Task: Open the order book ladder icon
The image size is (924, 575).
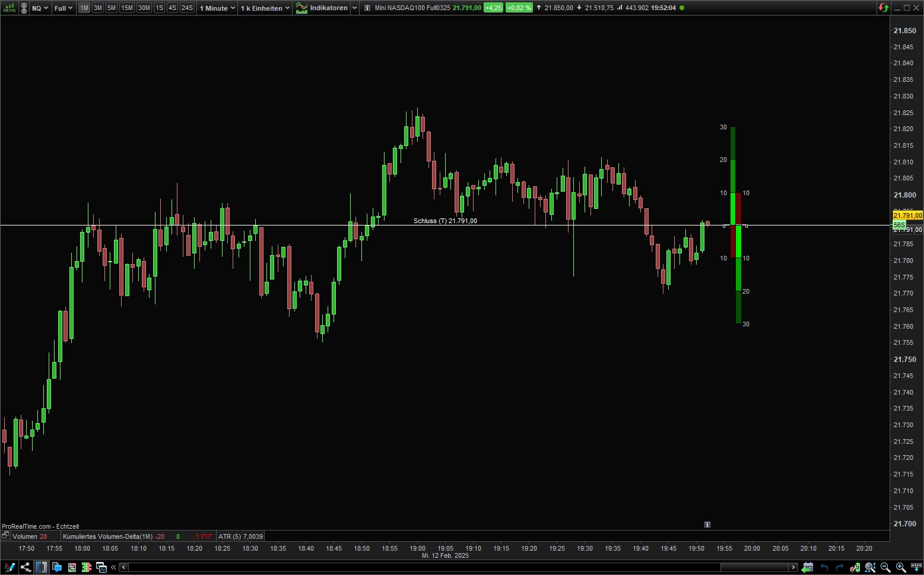Action: [x=87, y=567]
